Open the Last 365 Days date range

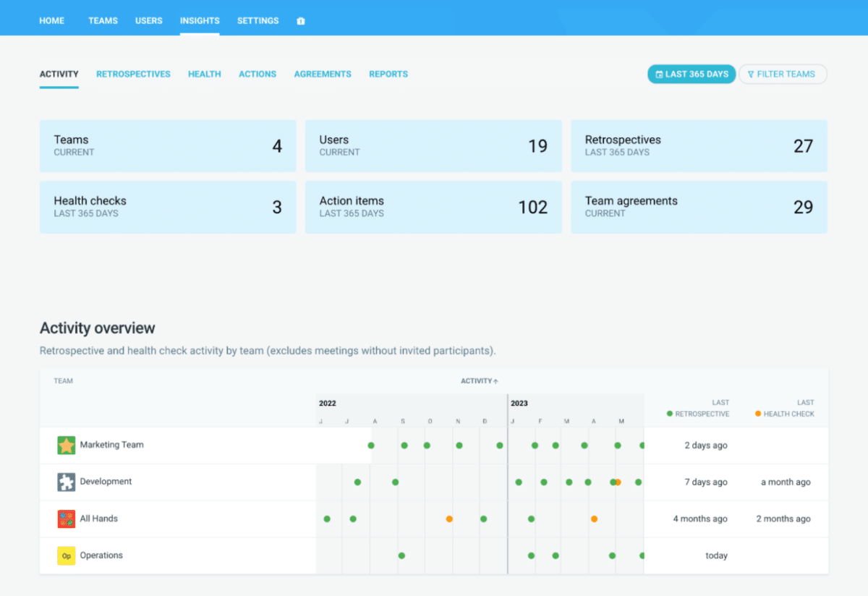[692, 74]
